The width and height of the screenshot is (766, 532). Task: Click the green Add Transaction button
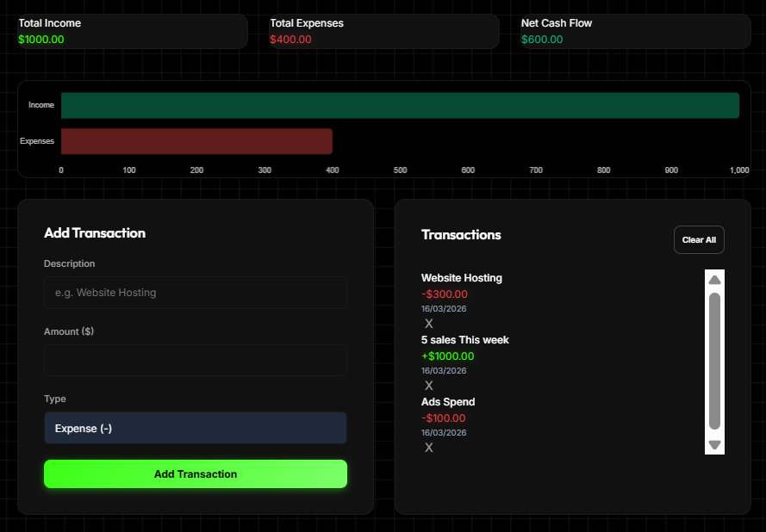click(196, 474)
